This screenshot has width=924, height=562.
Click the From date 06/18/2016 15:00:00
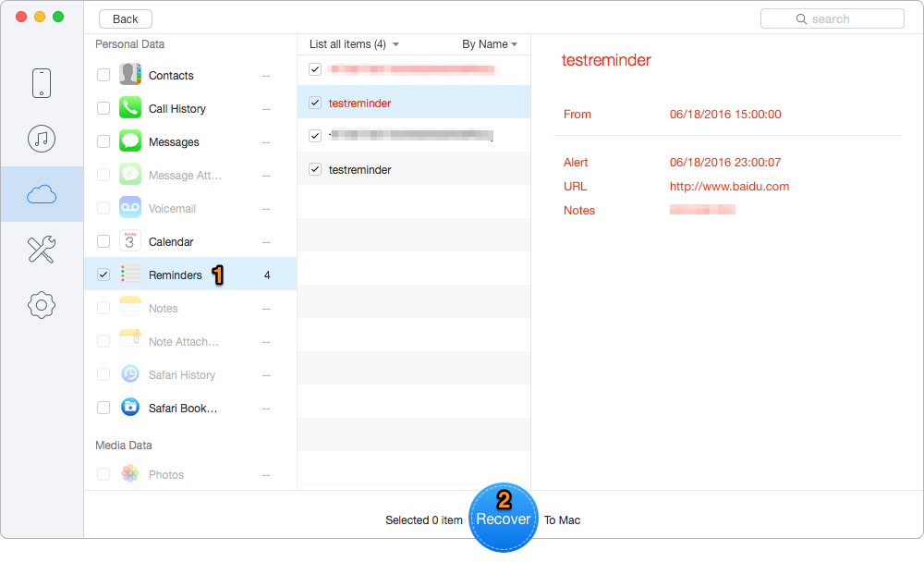pos(725,115)
